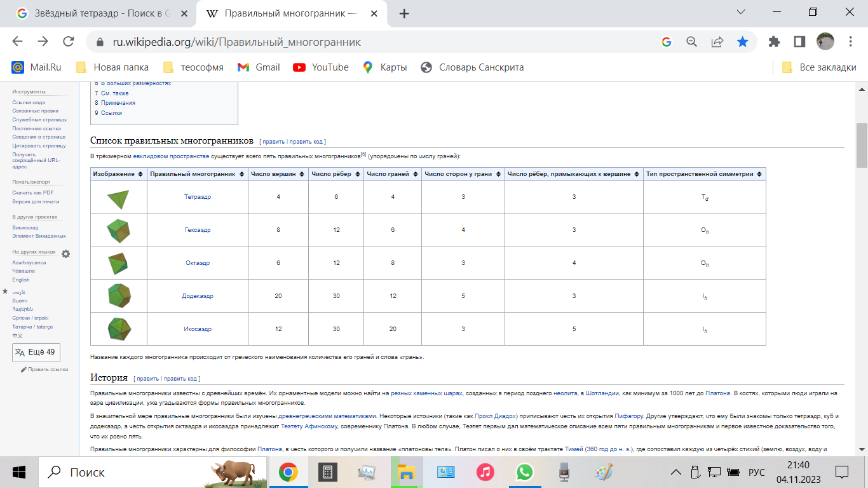
Task: Open the YouTube bookmark
Action: click(x=321, y=67)
